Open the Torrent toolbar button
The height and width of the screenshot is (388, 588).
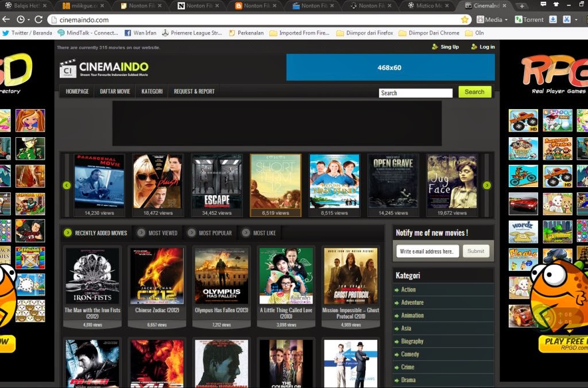coord(529,20)
